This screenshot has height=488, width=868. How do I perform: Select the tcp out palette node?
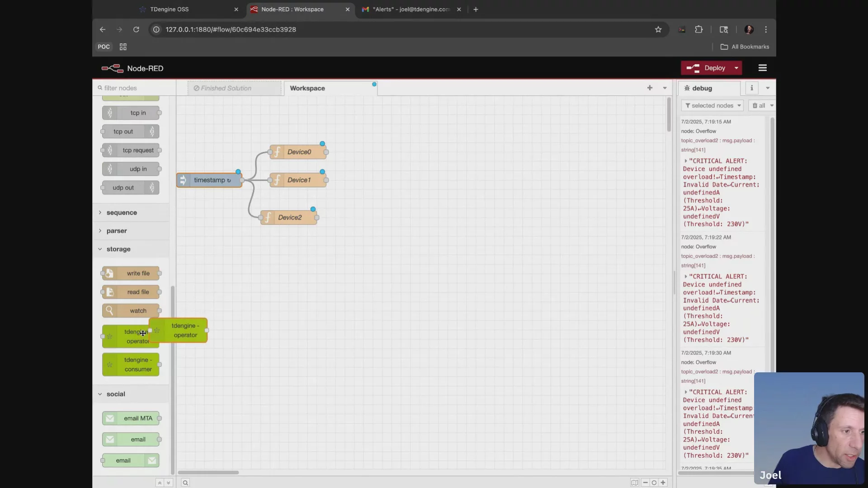point(131,131)
